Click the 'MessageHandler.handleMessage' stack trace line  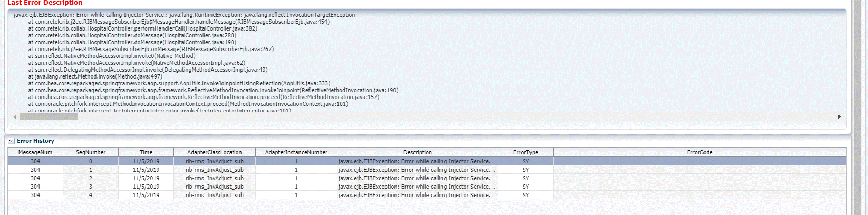(179, 22)
